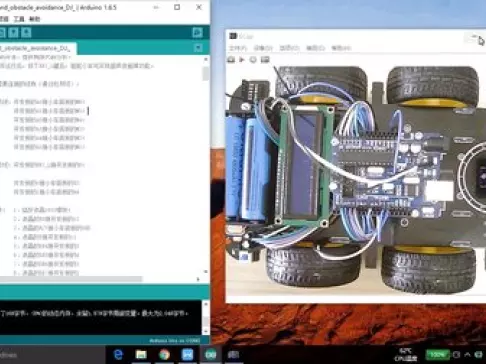Screen dimensions: 486x364
Task: Click the play icon in viewer toolbar
Action: [242, 59]
